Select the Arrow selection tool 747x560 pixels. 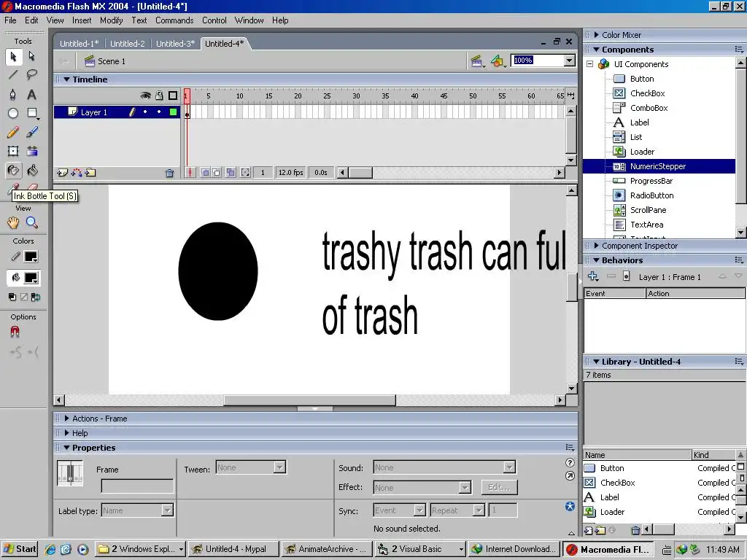(x=13, y=57)
